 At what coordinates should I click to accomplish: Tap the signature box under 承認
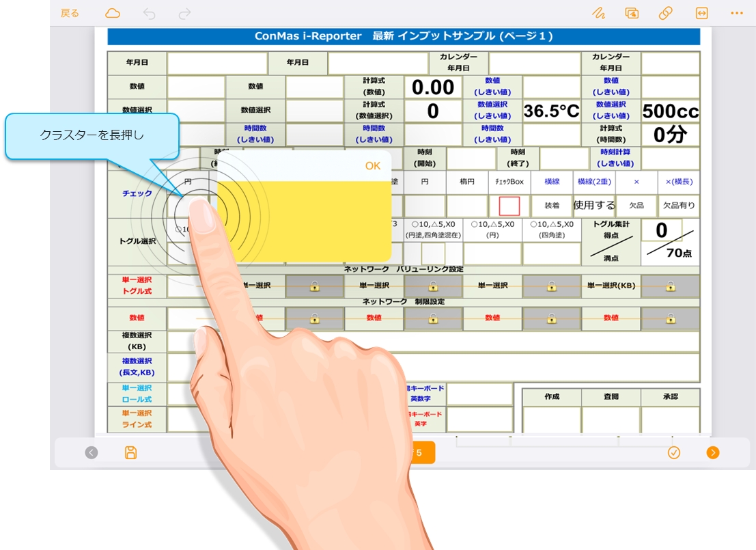tap(670, 420)
